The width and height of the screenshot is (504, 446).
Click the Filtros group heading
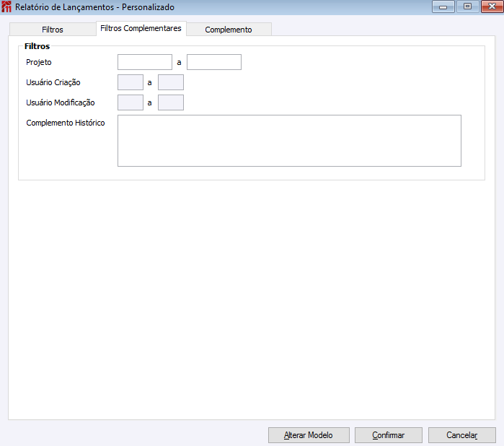coord(37,46)
